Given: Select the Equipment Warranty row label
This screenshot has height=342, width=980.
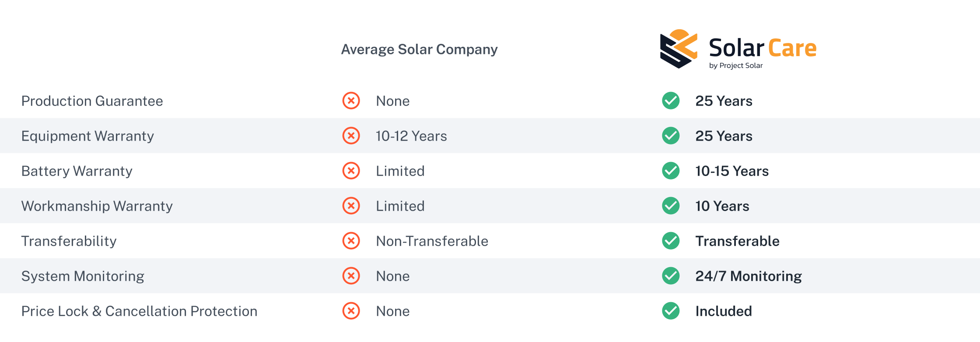Looking at the screenshot, I should click(87, 136).
